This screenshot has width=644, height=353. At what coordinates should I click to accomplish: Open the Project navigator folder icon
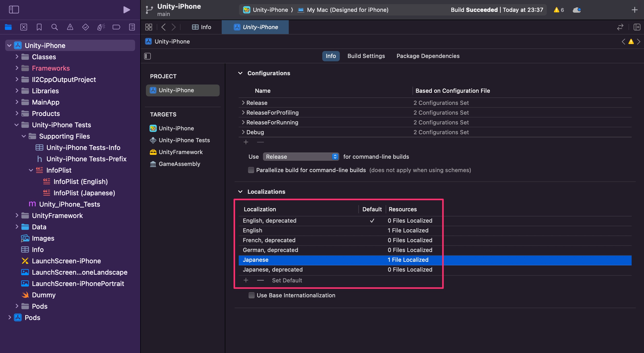tap(8, 27)
